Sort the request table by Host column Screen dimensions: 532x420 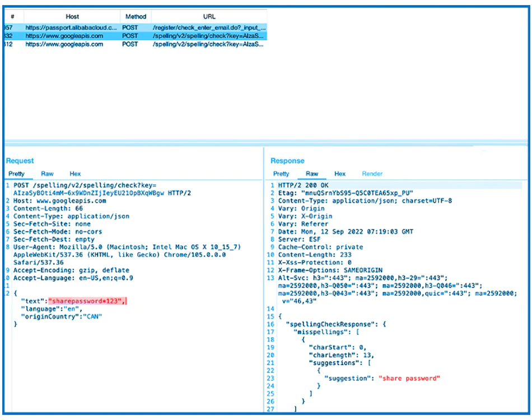[72, 16]
